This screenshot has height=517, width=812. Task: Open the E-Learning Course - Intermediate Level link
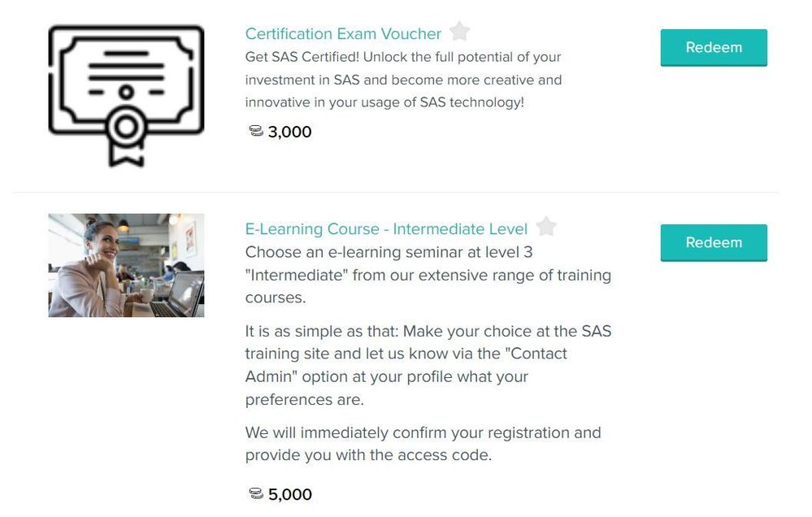[x=386, y=229]
